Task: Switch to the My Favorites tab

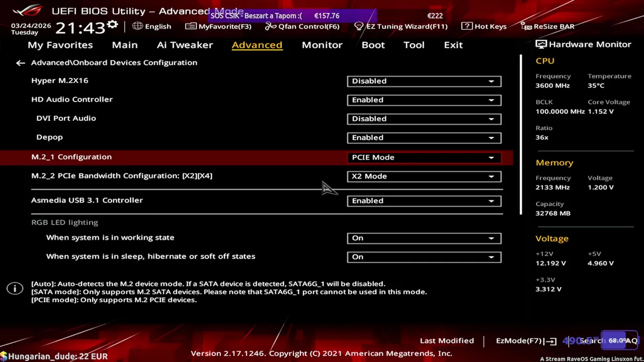Action: [x=60, y=45]
